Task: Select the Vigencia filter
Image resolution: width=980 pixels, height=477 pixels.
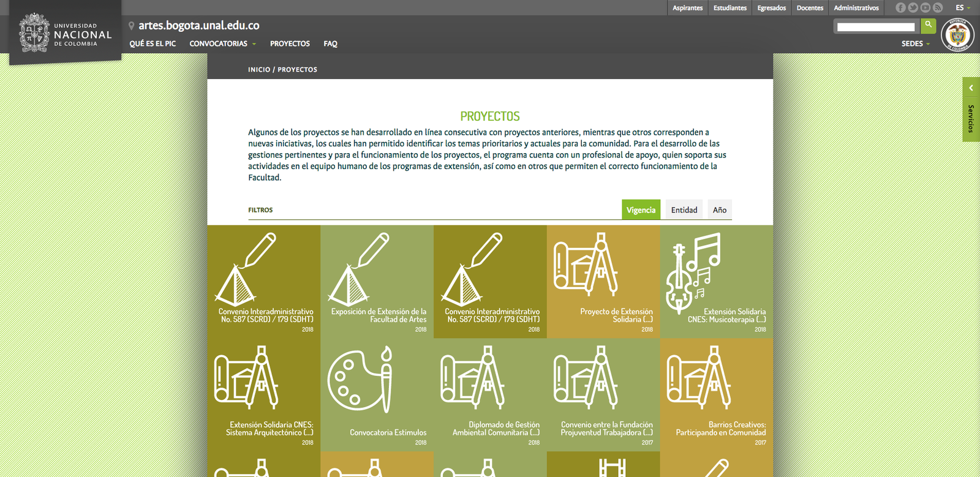Action: click(x=641, y=210)
